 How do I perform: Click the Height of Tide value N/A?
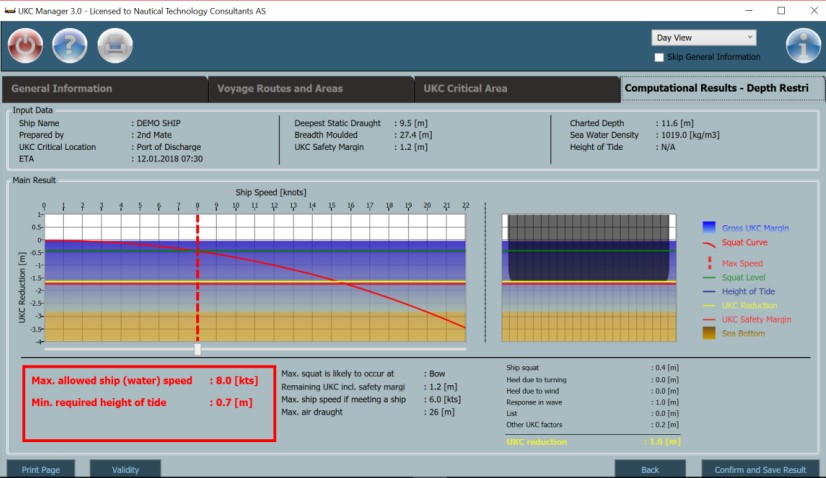click(668, 147)
